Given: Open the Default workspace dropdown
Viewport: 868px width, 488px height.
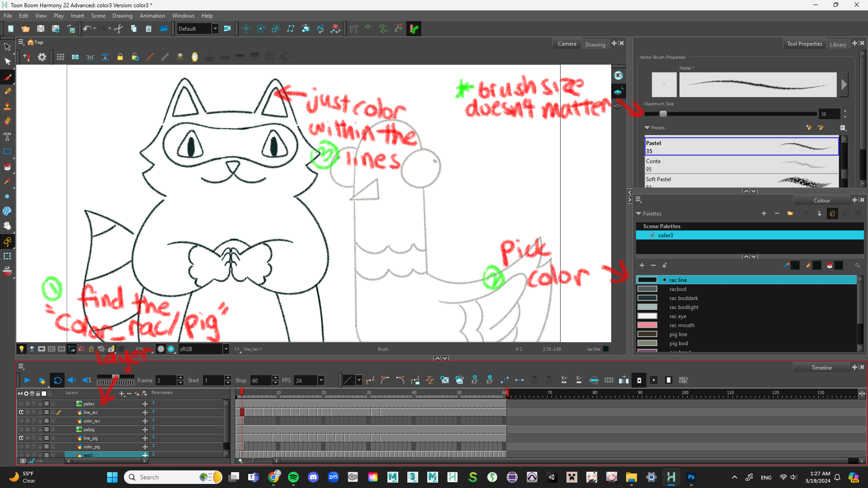Looking at the screenshot, I should tap(215, 29).
